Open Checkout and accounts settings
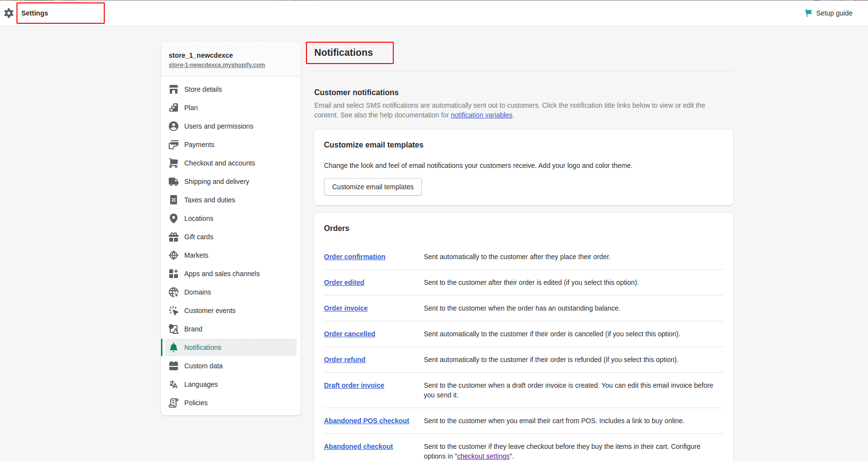Viewport: 868px width, 461px height. pyautogui.click(x=231, y=163)
